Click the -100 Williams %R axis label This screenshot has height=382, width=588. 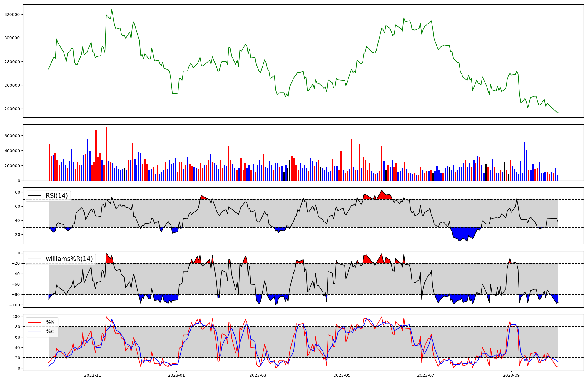coord(14,305)
